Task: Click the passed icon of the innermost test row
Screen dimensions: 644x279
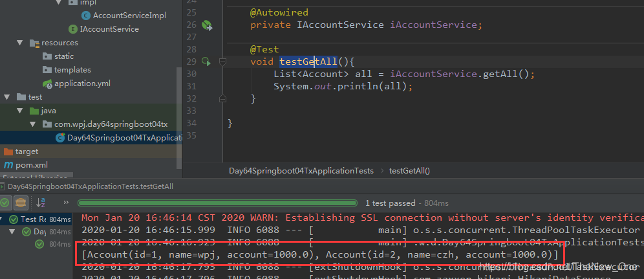Action: (39, 244)
